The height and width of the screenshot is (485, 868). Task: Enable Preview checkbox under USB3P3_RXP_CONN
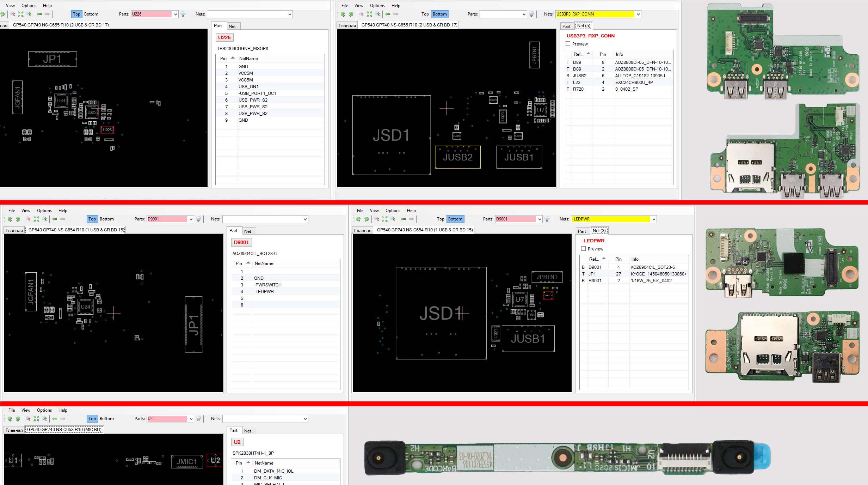[x=568, y=44]
